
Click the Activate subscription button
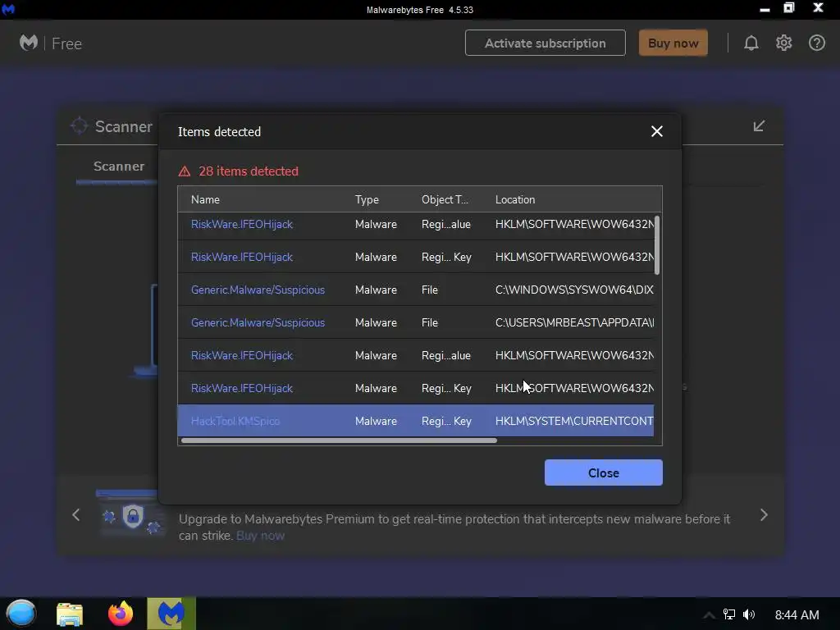(x=546, y=43)
